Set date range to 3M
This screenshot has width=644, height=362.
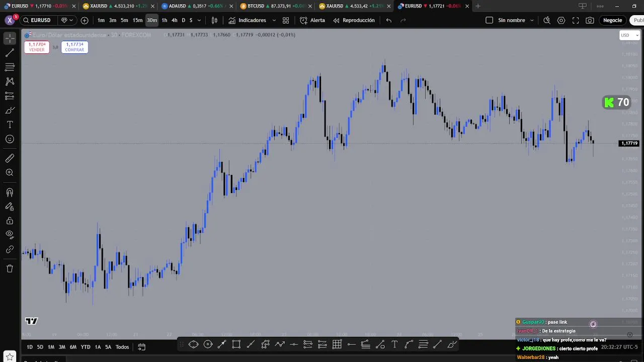coord(62,347)
